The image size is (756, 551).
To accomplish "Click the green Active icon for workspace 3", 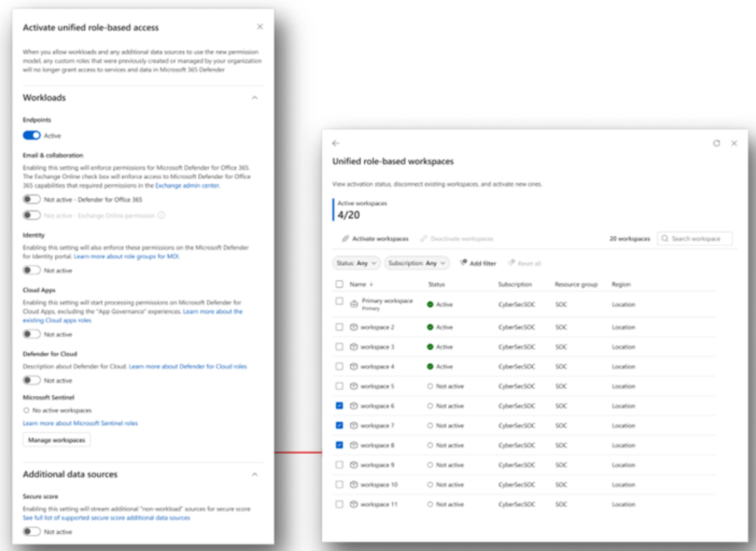I will (x=431, y=347).
